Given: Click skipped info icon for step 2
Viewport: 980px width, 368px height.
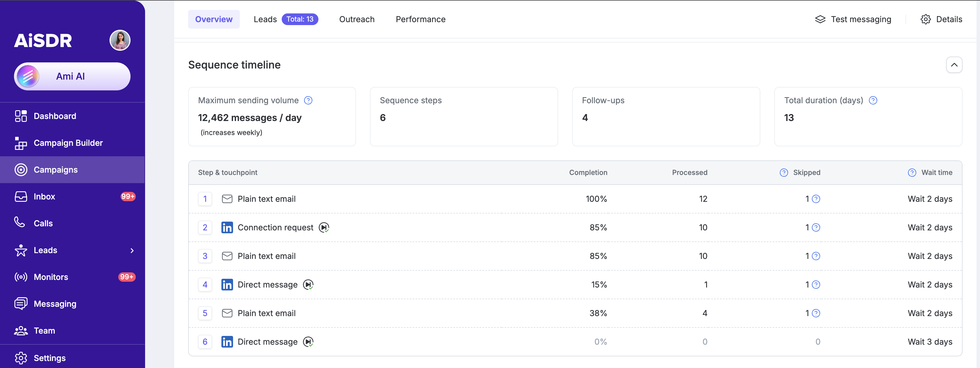Looking at the screenshot, I should [816, 227].
